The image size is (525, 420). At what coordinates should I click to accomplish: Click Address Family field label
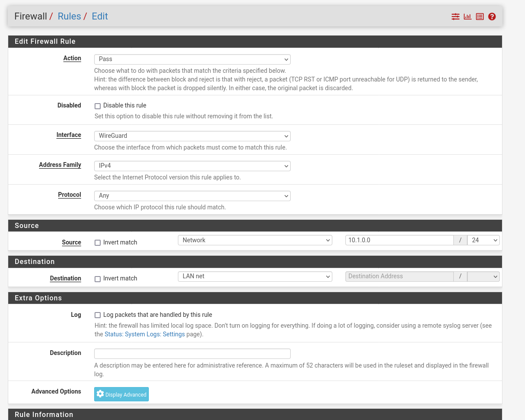[60, 165]
